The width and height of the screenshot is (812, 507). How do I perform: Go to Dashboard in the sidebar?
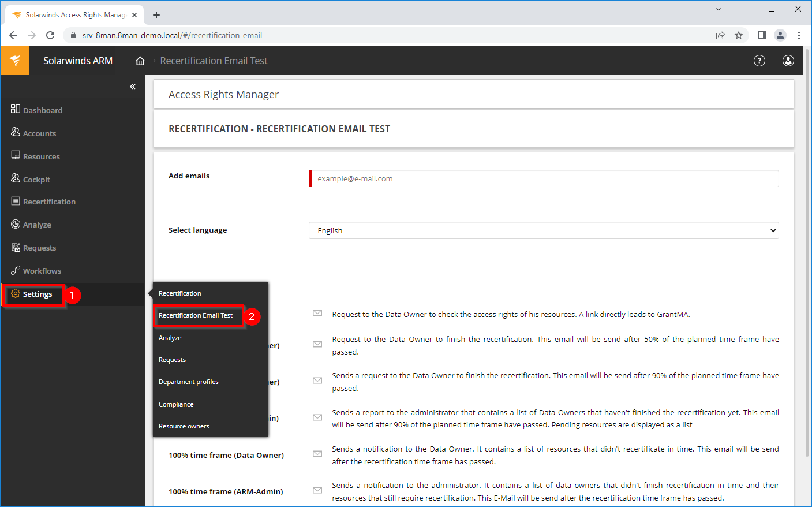click(42, 110)
